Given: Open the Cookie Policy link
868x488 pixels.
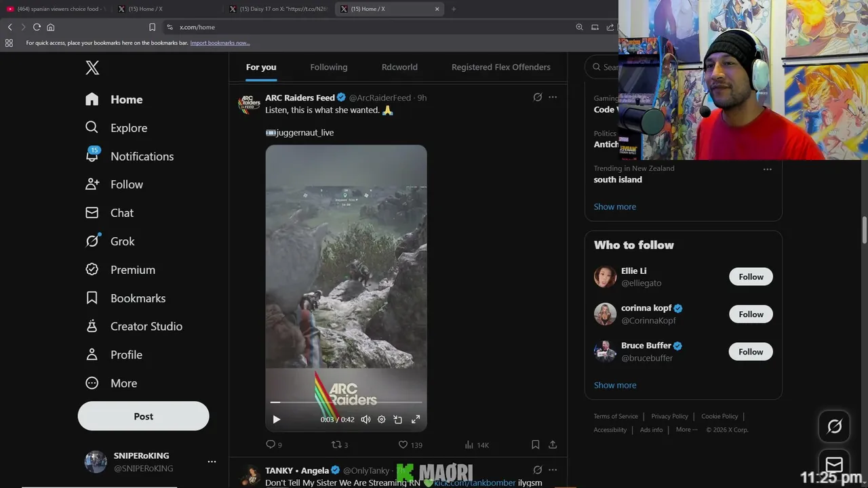Looking at the screenshot, I should (719, 416).
